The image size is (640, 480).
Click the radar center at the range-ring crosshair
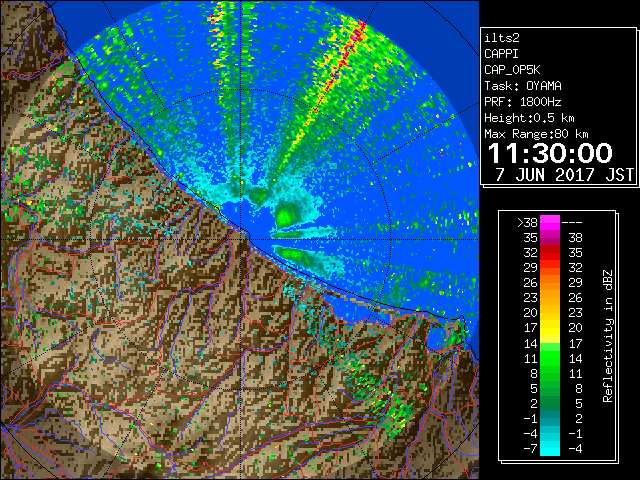click(241, 240)
